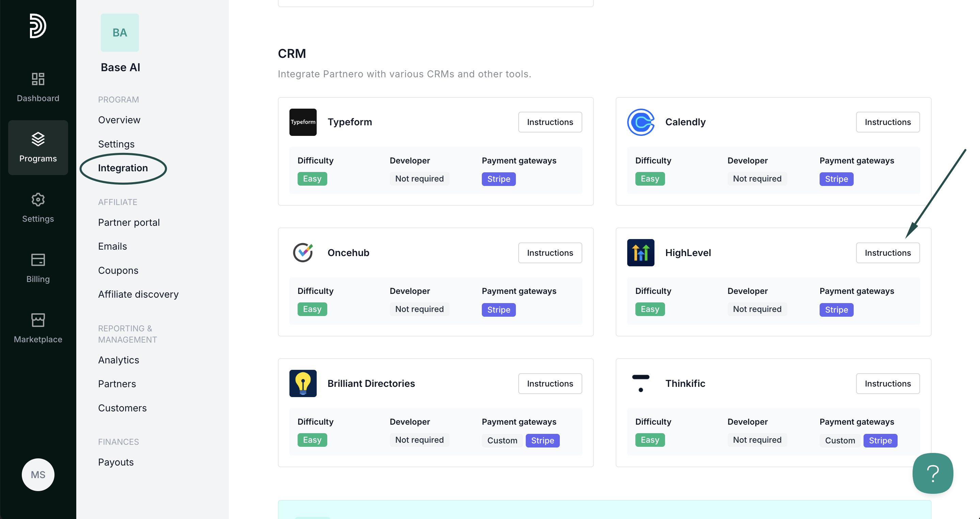Click the Thinkific logo icon
The height and width of the screenshot is (519, 980).
point(641,383)
